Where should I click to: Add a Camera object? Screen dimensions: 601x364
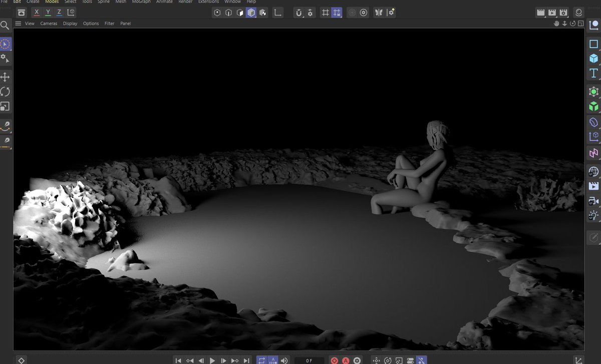(x=593, y=201)
